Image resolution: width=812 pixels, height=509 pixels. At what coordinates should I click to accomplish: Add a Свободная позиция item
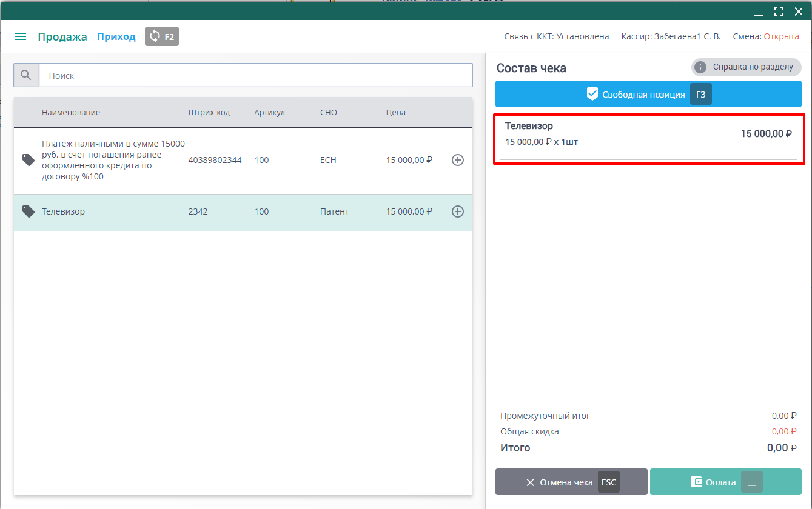(x=648, y=95)
